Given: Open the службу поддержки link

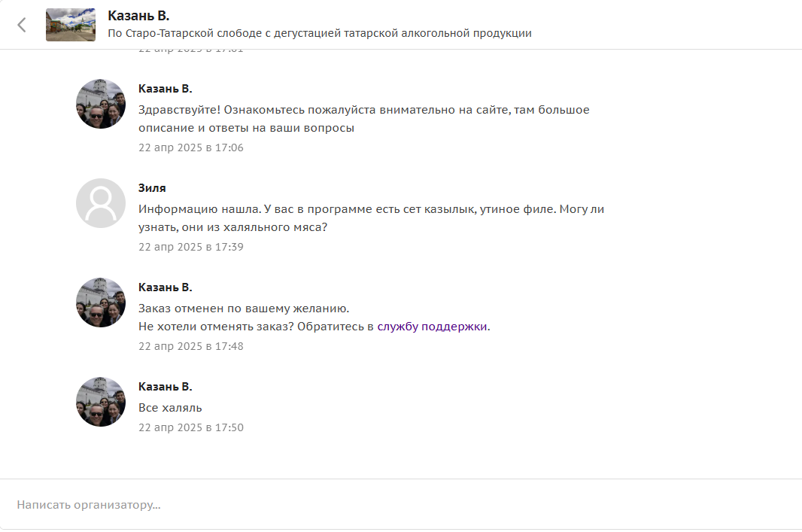Looking at the screenshot, I should tap(432, 327).
